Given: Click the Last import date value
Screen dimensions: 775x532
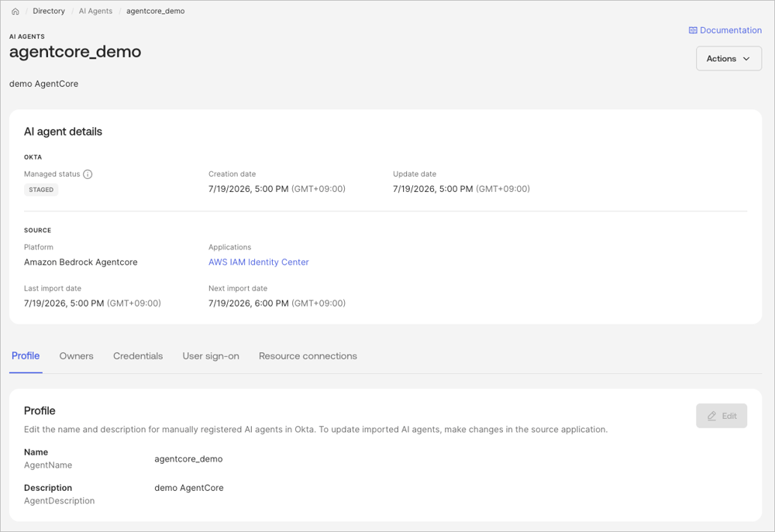Looking at the screenshot, I should 92,304.
